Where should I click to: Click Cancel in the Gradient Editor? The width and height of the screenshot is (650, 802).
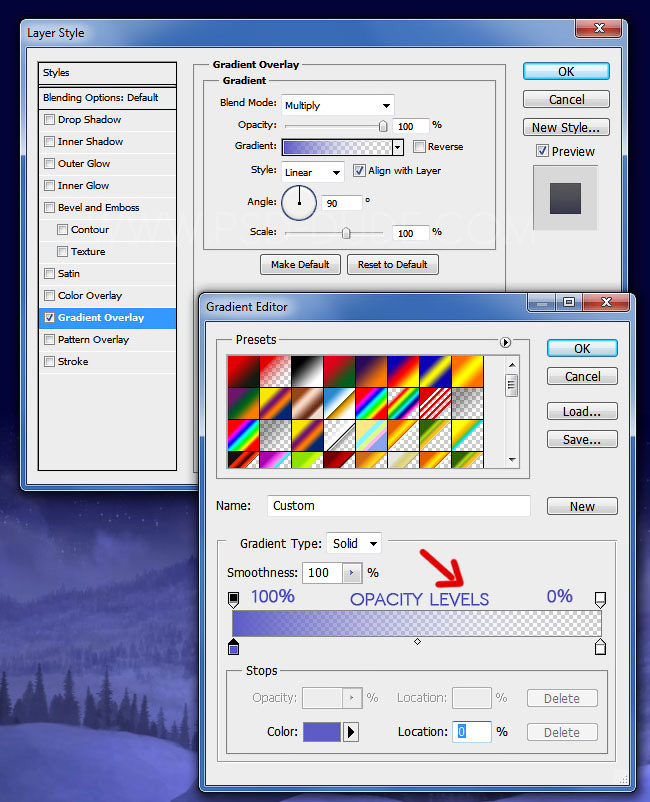tap(582, 376)
